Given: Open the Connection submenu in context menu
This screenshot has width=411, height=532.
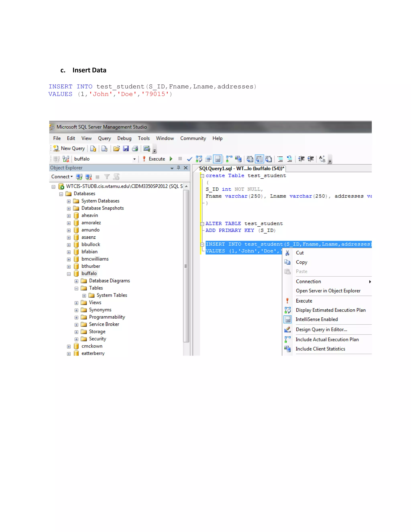Looking at the screenshot, I should 327,282.
